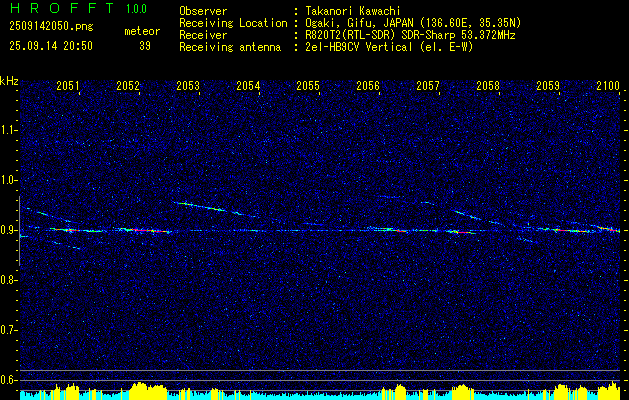
Task: Click the R820T2(RTL-SDR) SDR-Sharp 53.372MHz text
Action: 410,35
